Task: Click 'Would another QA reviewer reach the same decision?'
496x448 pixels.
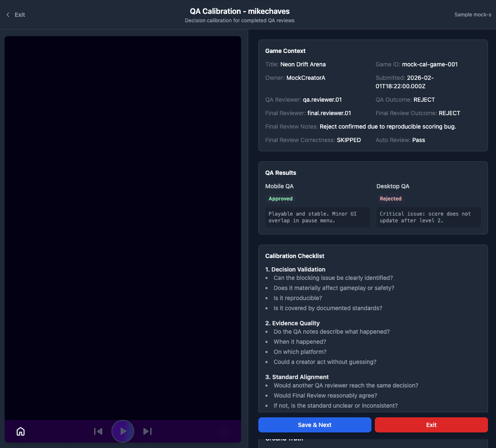Action: tap(346, 385)
